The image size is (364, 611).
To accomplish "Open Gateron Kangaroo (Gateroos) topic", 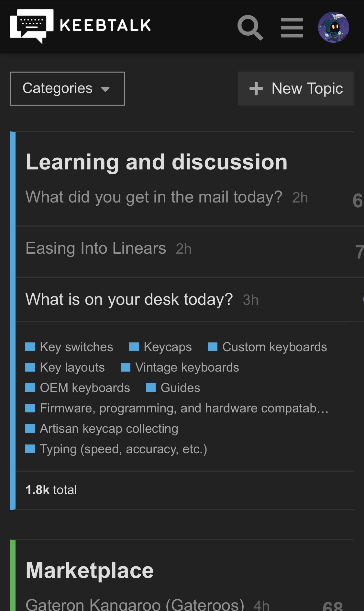I will tap(135, 605).
